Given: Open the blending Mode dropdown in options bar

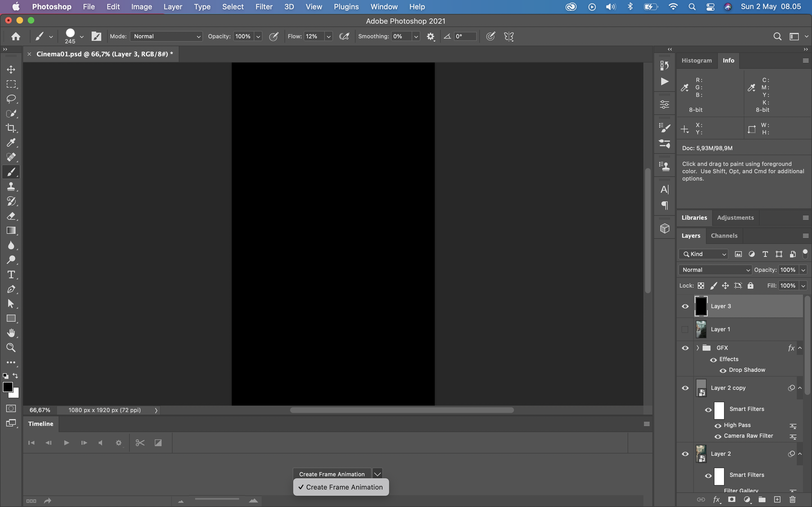Looking at the screenshot, I should [166, 36].
